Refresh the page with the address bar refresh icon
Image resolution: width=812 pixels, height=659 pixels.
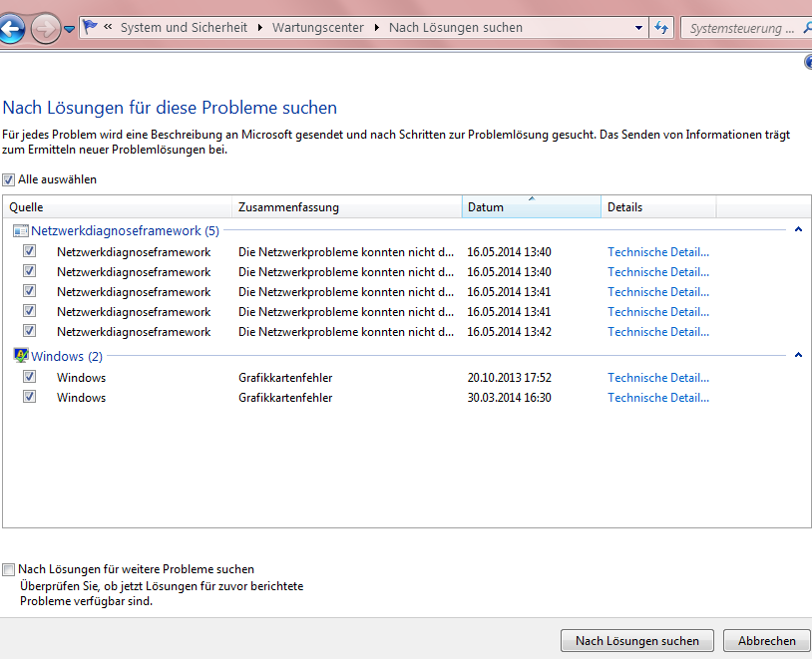[x=661, y=28]
